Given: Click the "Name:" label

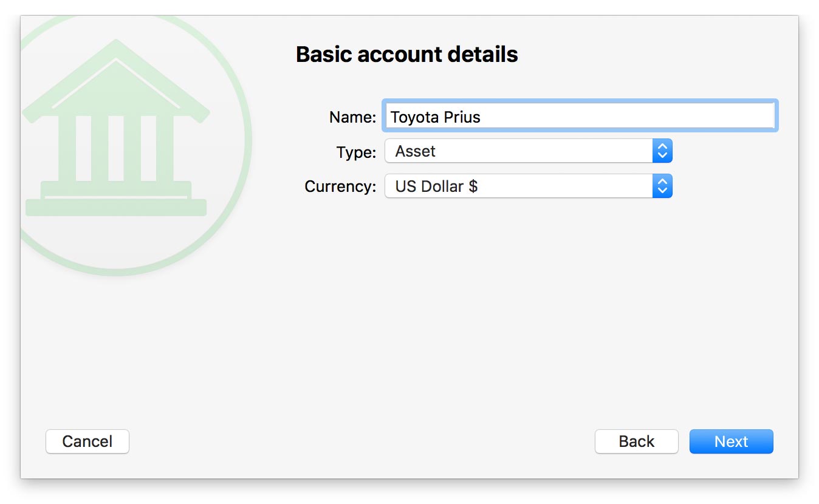Looking at the screenshot, I should click(352, 117).
